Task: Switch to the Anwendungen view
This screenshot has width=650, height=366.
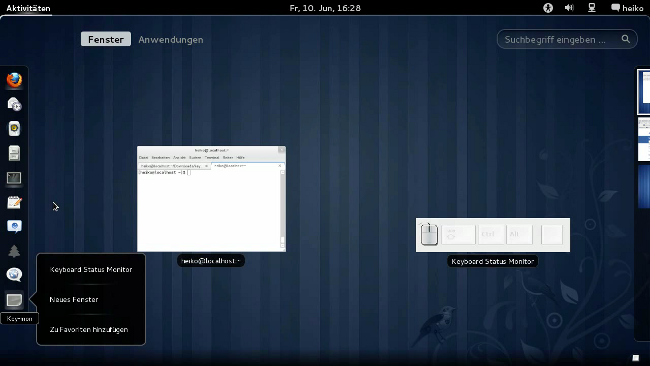Action: [171, 39]
